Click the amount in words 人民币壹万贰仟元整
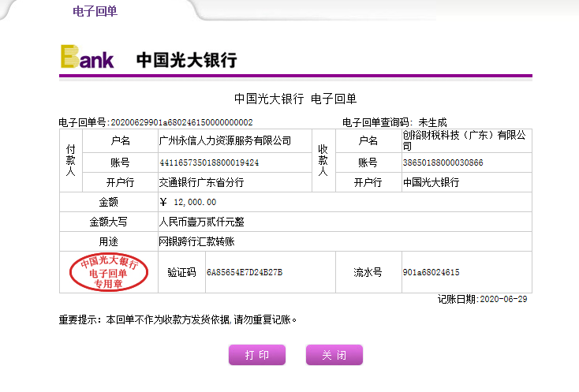The height and width of the screenshot is (392, 579). (x=201, y=222)
